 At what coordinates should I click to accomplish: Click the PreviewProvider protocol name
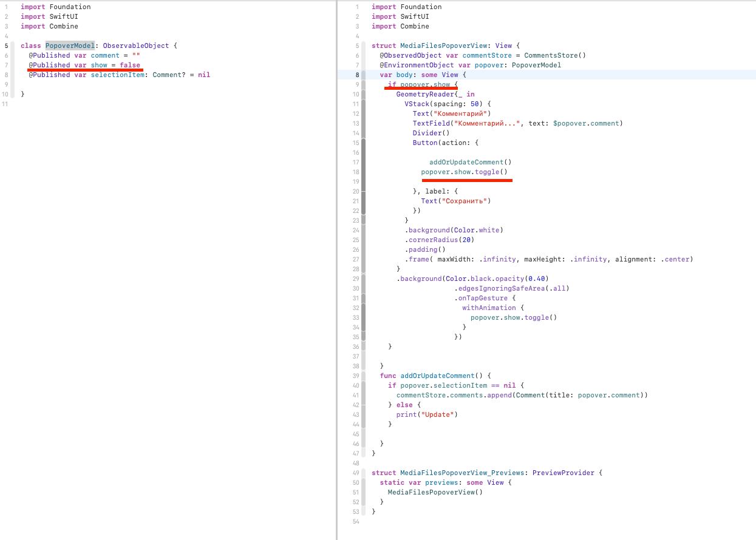(x=564, y=473)
